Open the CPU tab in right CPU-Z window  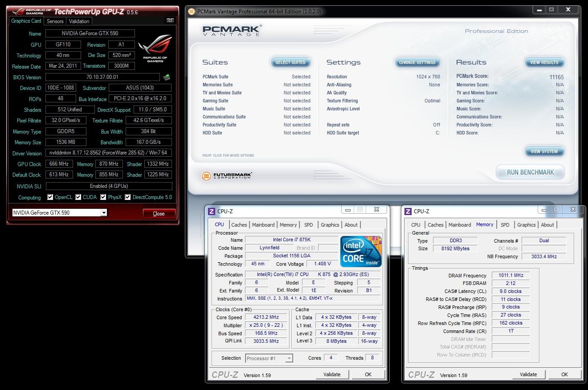click(416, 225)
